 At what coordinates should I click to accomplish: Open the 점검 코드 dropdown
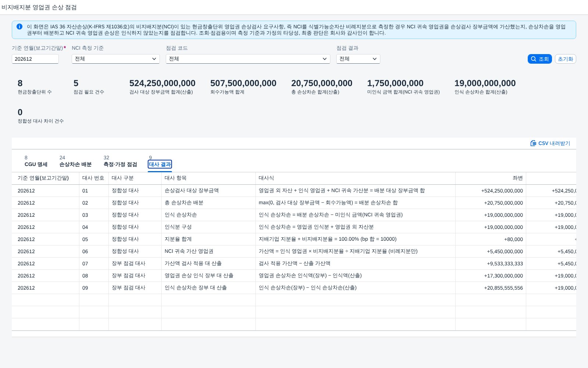248,59
